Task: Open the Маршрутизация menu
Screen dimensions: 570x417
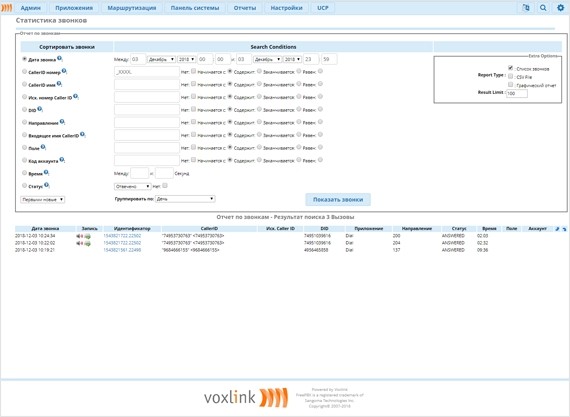Action: 132,8
